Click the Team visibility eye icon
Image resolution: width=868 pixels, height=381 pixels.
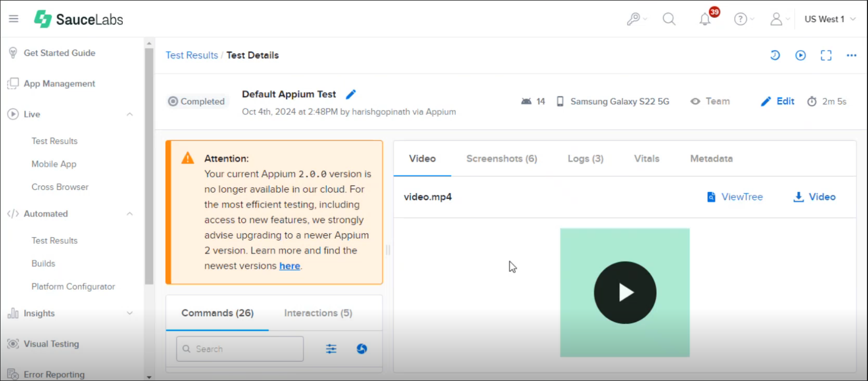click(x=696, y=101)
